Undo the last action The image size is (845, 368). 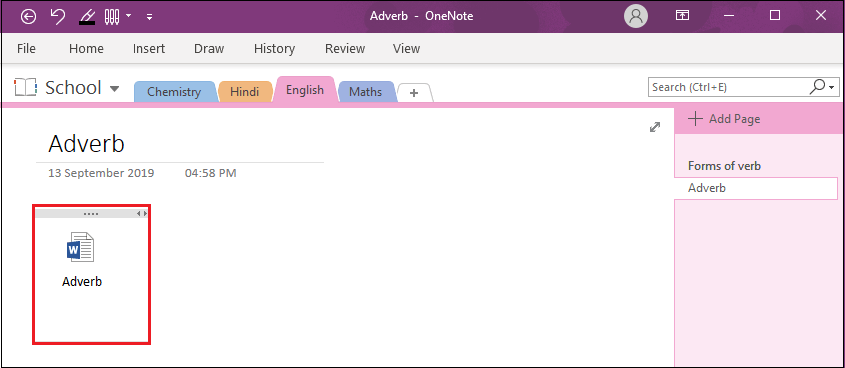coord(58,16)
